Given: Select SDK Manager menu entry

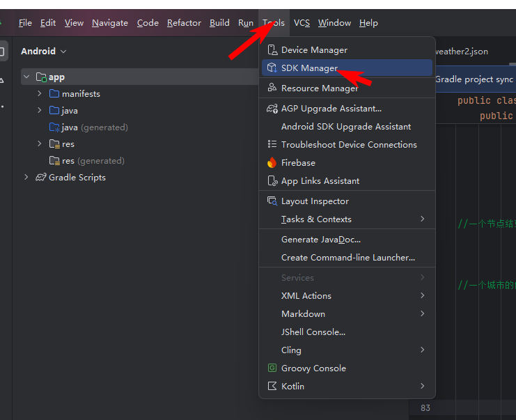Looking at the screenshot, I should click(347, 68).
